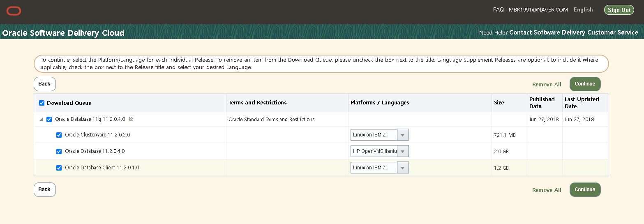
Task: Click remove icon next to Oracle Database 11g
Action: point(131,119)
